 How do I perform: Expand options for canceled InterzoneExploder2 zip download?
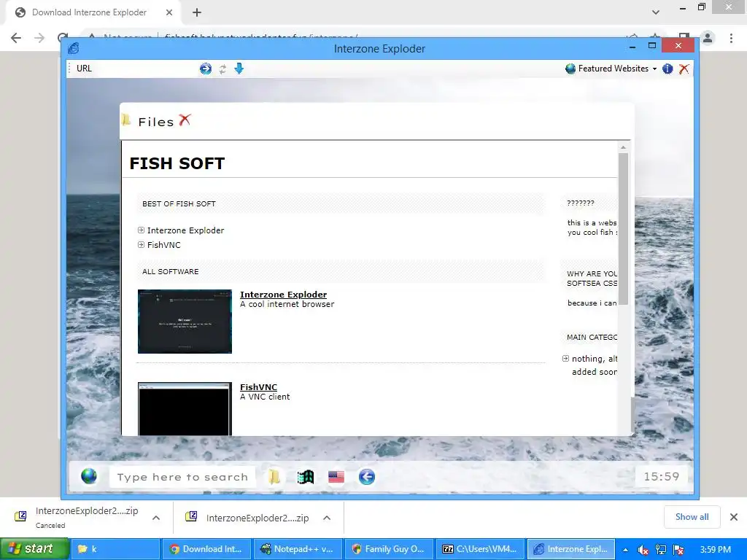(156, 518)
